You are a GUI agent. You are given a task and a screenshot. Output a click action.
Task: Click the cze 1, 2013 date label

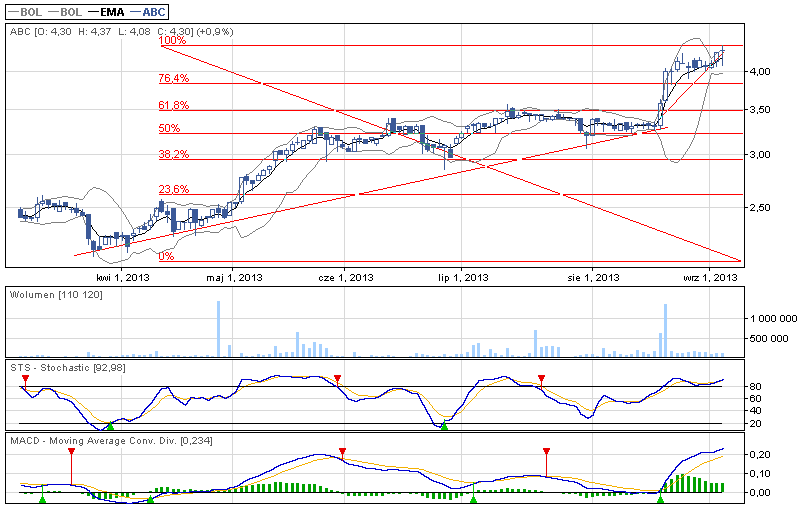pos(346,277)
